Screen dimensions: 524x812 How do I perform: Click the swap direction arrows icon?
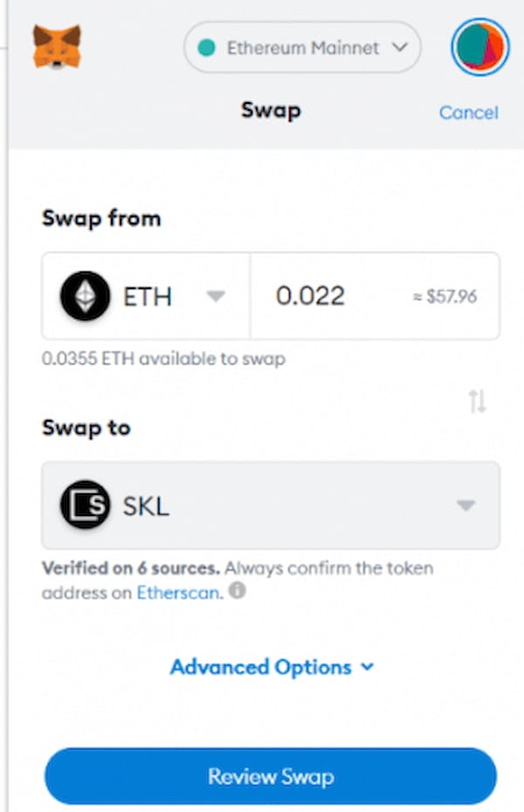pyautogui.click(x=479, y=400)
